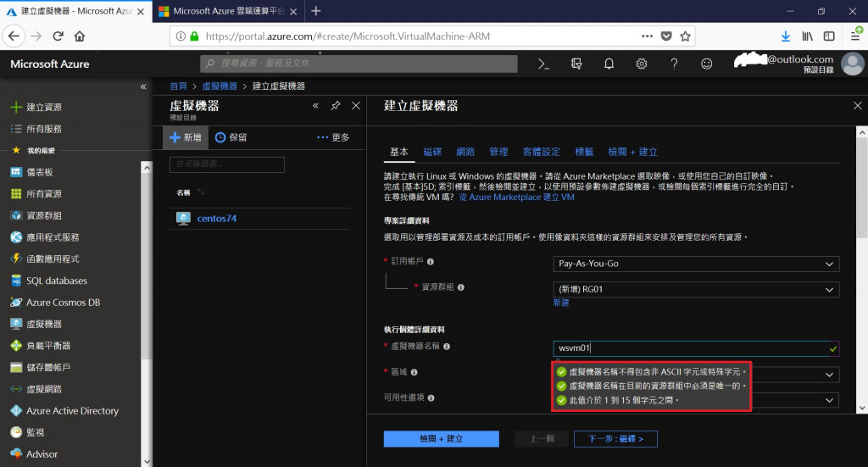Viewport: 868px width, 467px height.
Task: Click 下一步: 磁碟 button
Action: pyautogui.click(x=615, y=439)
